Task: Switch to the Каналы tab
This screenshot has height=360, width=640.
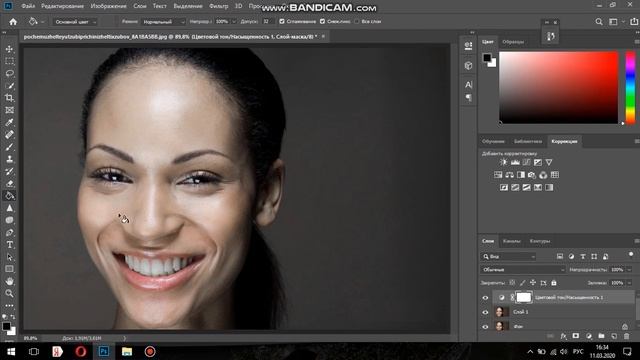Action: [511, 241]
